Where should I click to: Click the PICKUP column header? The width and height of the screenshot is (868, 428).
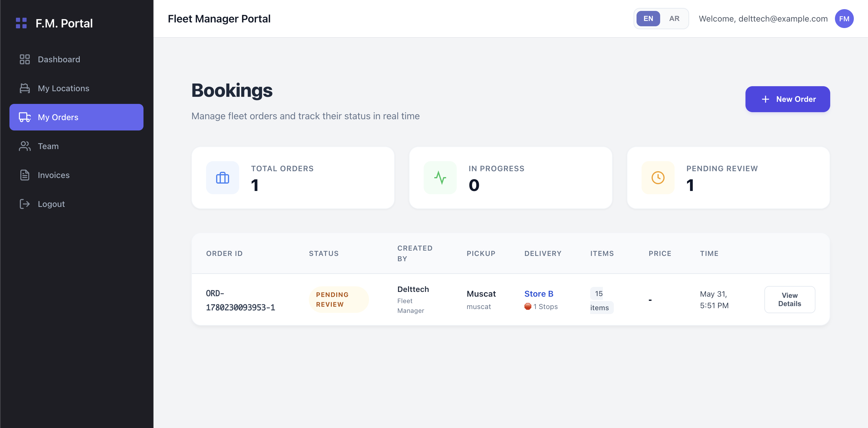click(x=481, y=254)
